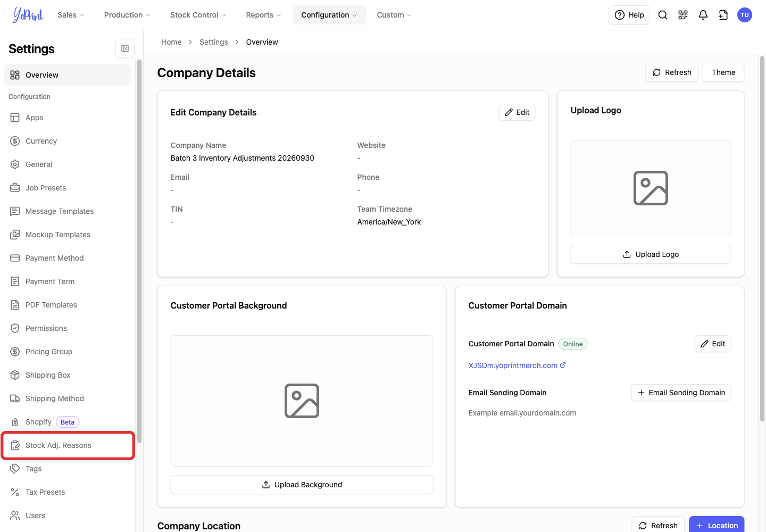Add an Email Sending Domain
766x532 pixels.
tap(681, 393)
